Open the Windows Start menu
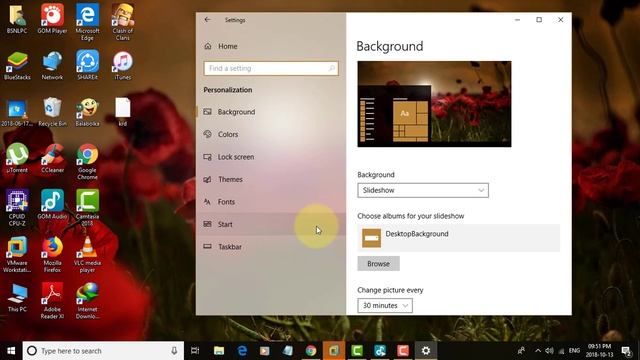 point(11,351)
